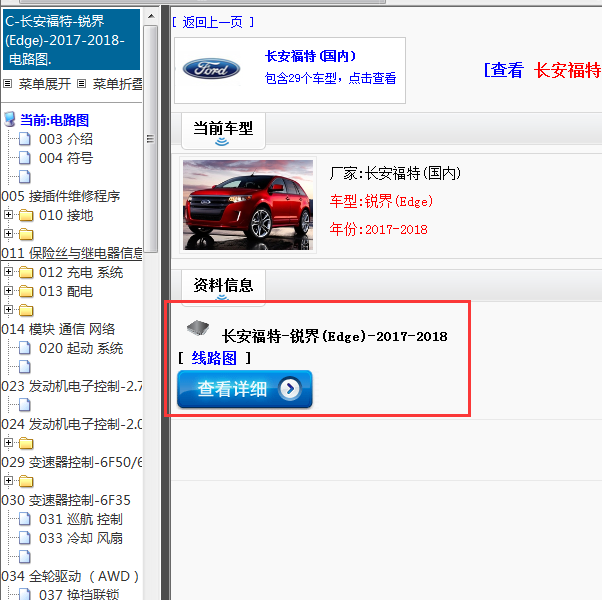Click the folder icon beside 012 充电 系统
Viewport: 602px width, 600px height.
[x=26, y=272]
